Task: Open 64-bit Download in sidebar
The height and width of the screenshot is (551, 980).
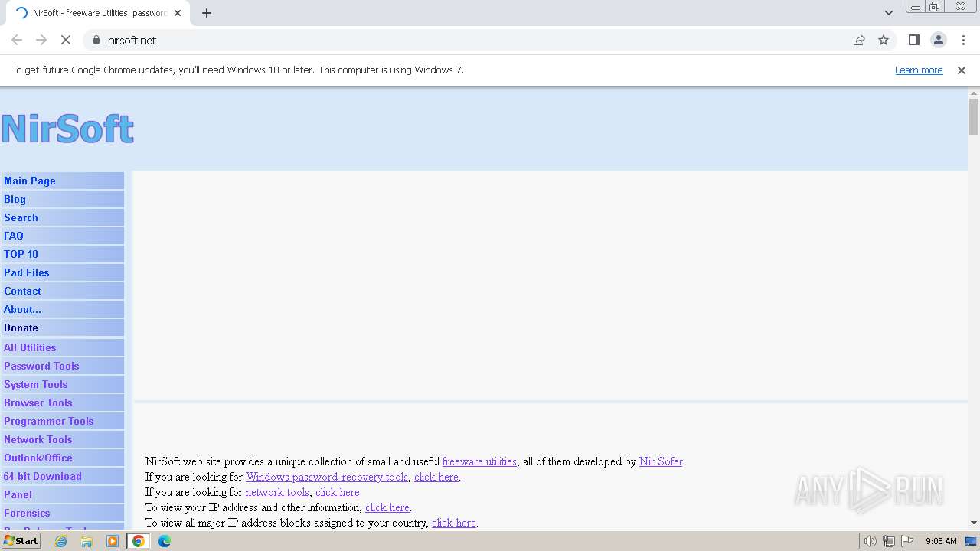Action: 62,476
